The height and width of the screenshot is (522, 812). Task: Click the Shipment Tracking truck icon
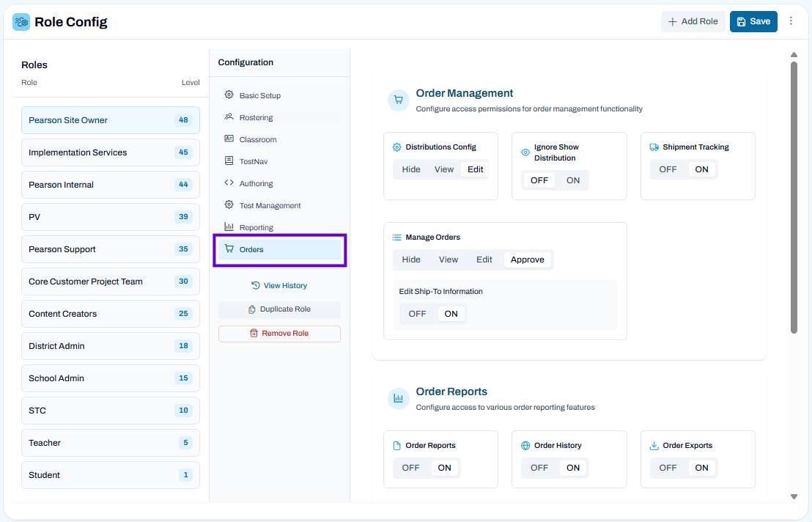click(x=654, y=147)
